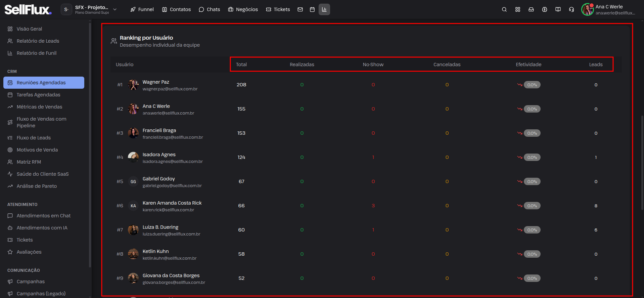Click Luiza B. Duering's Leads value 6

596,230
